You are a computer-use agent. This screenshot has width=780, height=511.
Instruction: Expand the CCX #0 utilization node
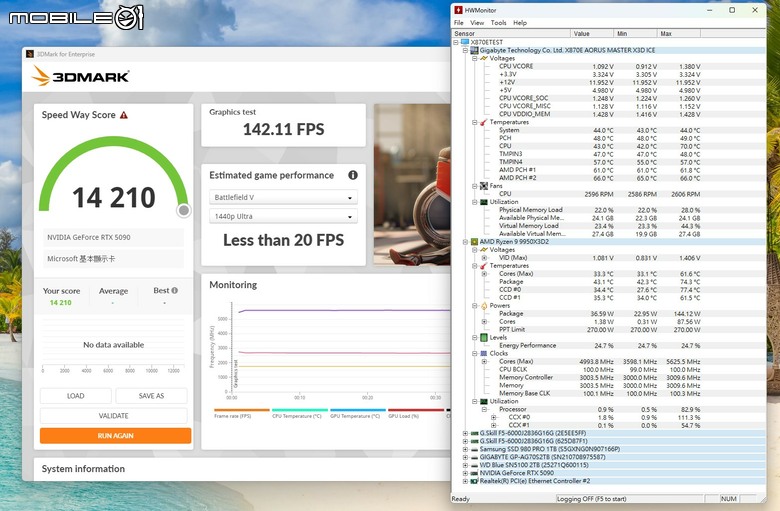(493, 417)
